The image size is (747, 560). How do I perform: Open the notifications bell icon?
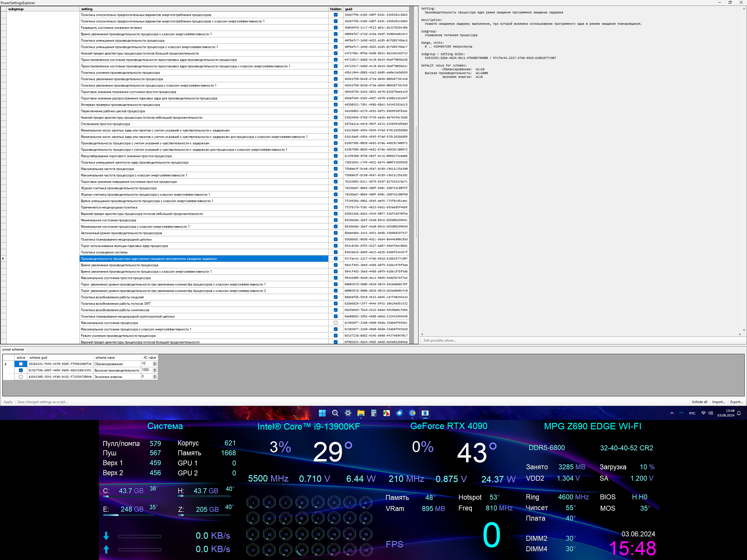[739, 413]
